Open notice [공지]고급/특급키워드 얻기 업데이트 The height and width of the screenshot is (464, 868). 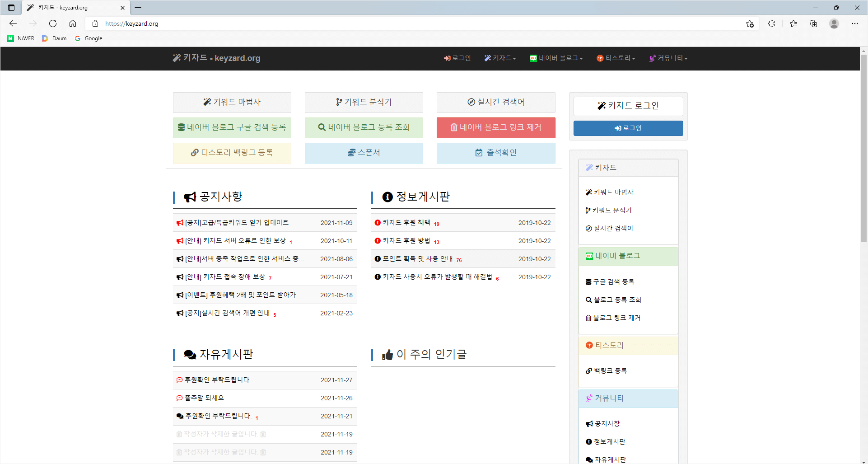(237, 223)
